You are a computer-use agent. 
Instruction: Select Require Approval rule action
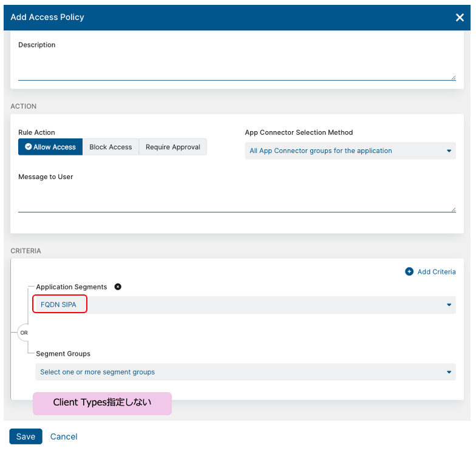[172, 147]
